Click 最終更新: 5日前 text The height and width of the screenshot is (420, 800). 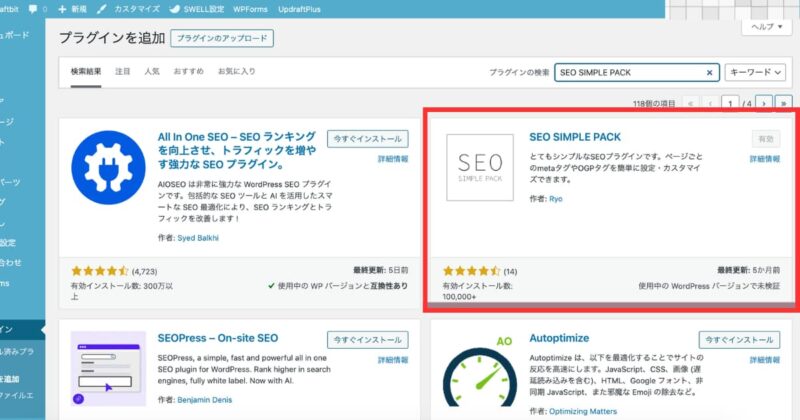tap(381, 270)
